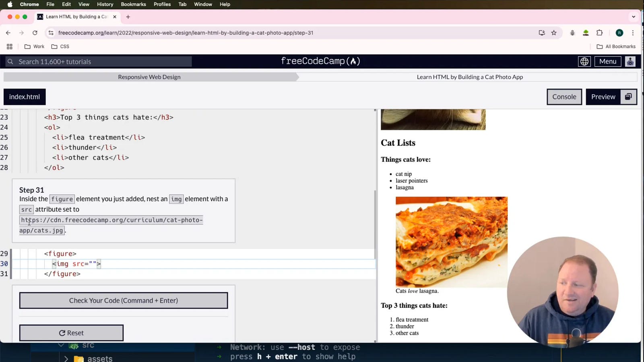Open the File menu
The height and width of the screenshot is (362, 644).
[x=50, y=4]
